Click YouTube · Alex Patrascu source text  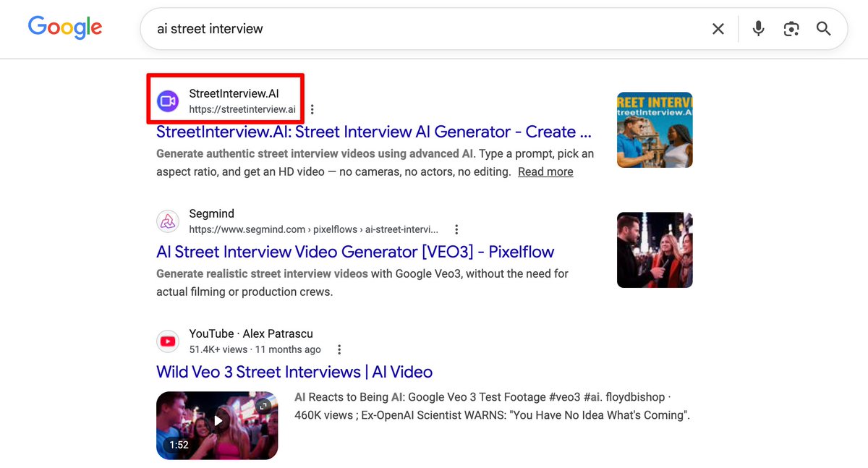click(251, 333)
